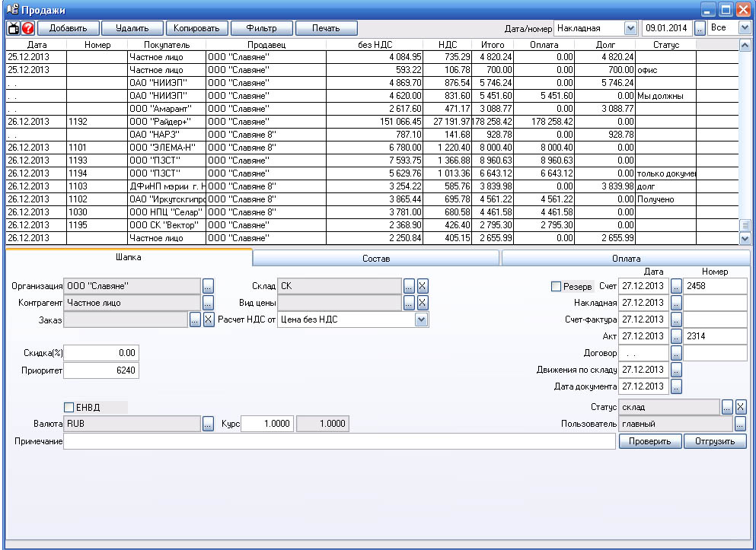
Task: Open the Все filter dropdown
Action: tap(744, 28)
